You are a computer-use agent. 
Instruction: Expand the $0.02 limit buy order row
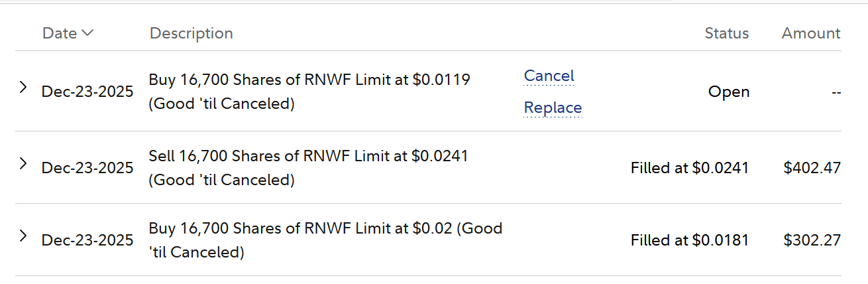[23, 236]
